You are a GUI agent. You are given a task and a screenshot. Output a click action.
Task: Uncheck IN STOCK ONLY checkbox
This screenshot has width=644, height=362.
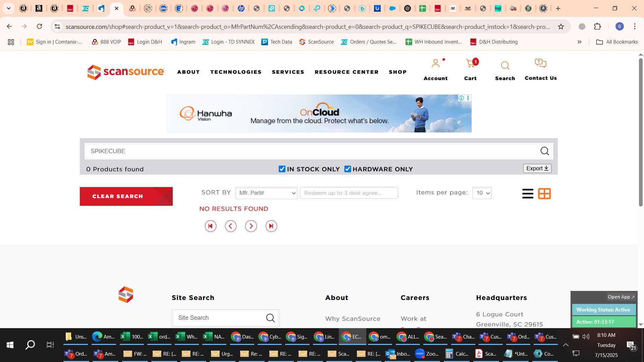coord(282,169)
